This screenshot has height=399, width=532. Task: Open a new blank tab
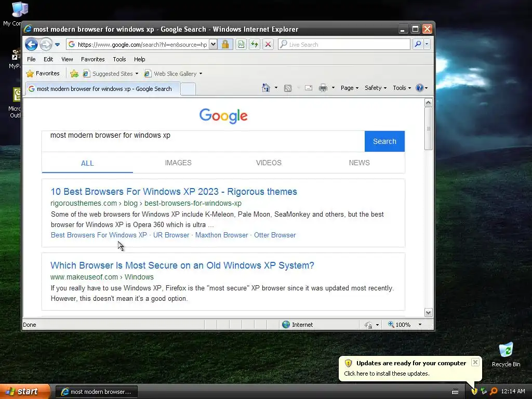pos(188,89)
